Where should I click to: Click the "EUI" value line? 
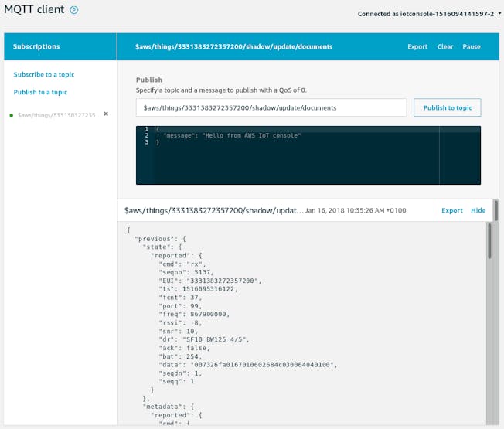click(210, 281)
